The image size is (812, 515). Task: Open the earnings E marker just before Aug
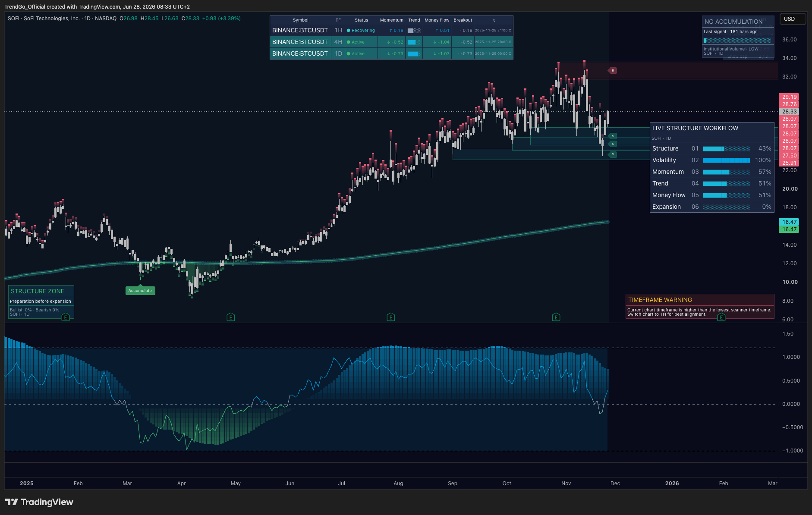(x=391, y=317)
